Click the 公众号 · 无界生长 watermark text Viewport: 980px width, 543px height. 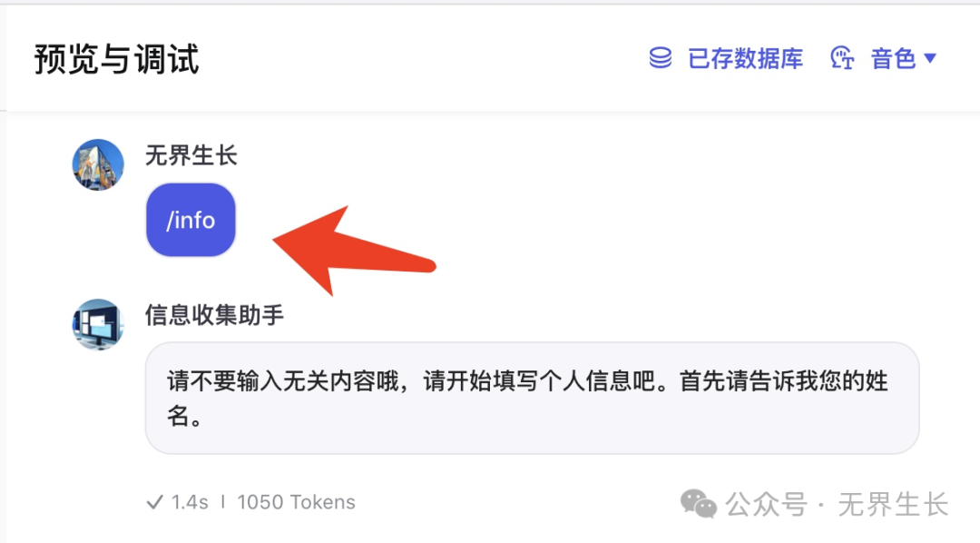tap(837, 504)
